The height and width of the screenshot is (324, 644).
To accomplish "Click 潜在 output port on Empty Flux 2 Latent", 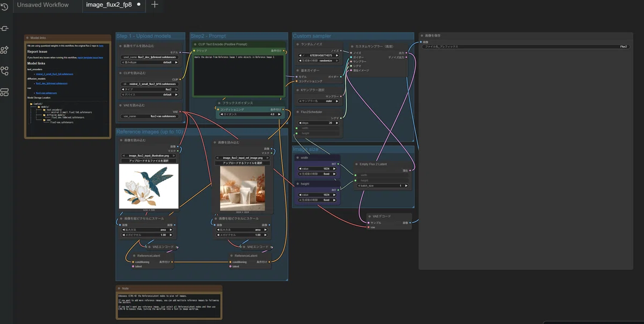I will pos(410,170).
